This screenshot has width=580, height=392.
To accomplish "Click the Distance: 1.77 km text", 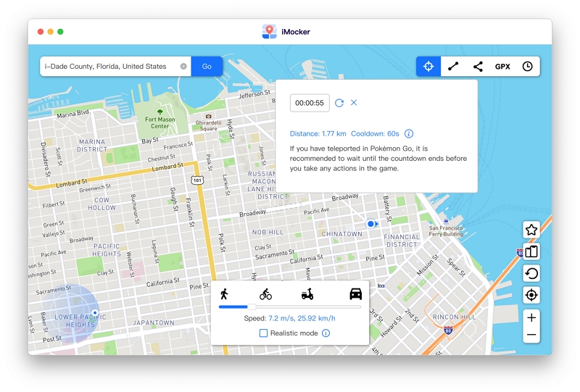I will (x=318, y=134).
